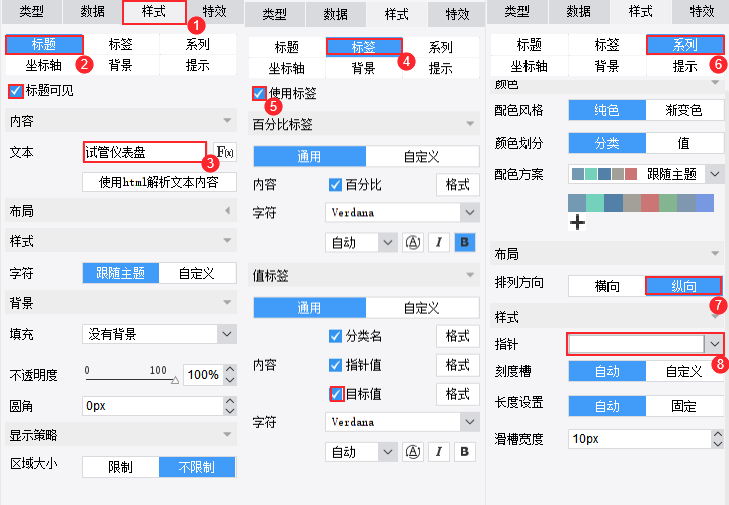Uncheck the 标题可见 checkbox
This screenshot has height=505, width=729.
(x=15, y=91)
